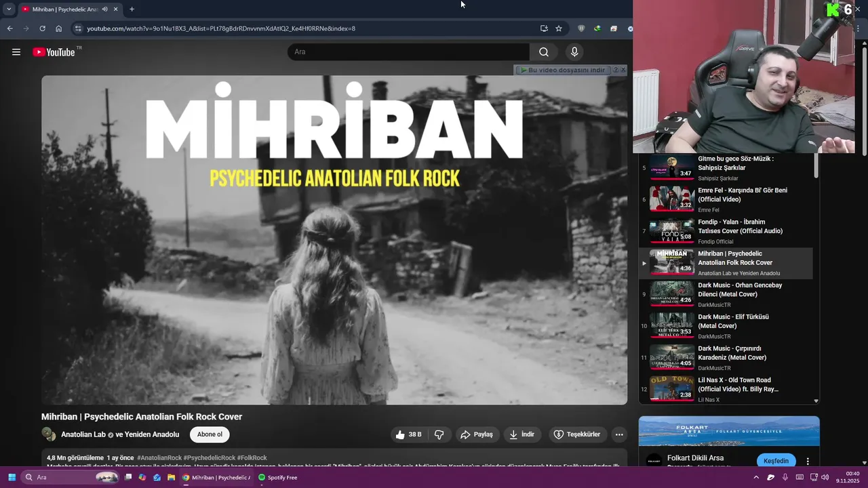Click the playlist scrollbar down arrow
The image size is (868, 488).
[816, 401]
